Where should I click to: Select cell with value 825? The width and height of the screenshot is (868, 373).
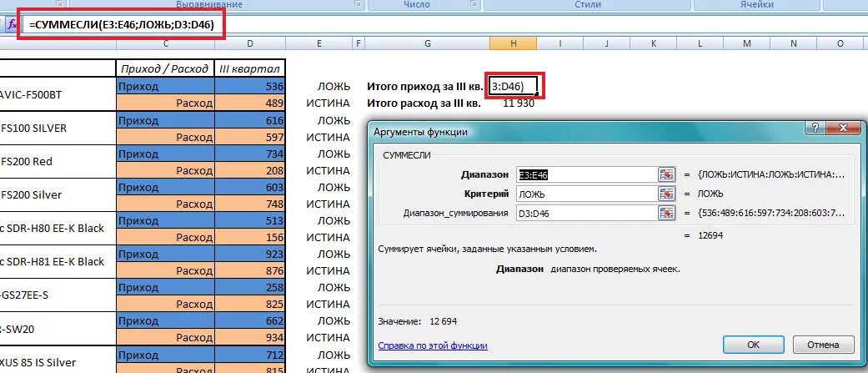point(249,304)
